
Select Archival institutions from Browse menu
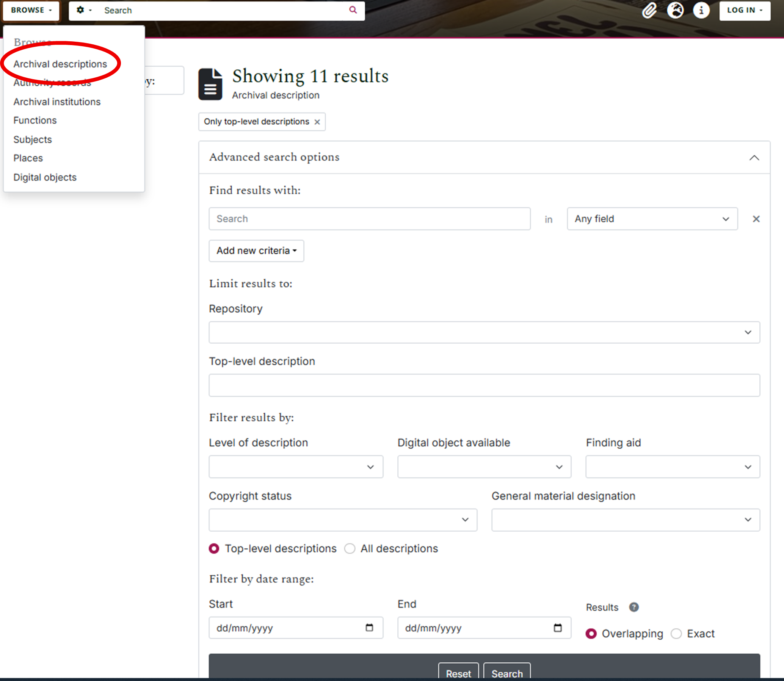pyautogui.click(x=56, y=102)
